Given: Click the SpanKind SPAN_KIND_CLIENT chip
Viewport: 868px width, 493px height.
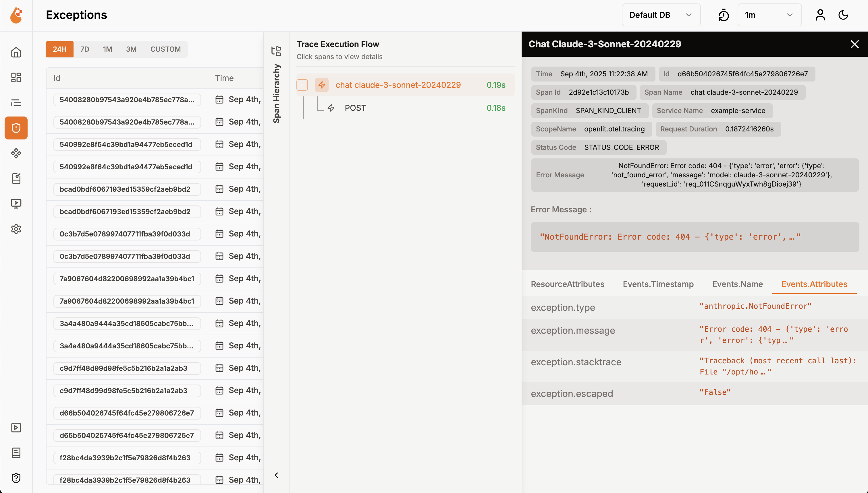Looking at the screenshot, I should point(589,110).
